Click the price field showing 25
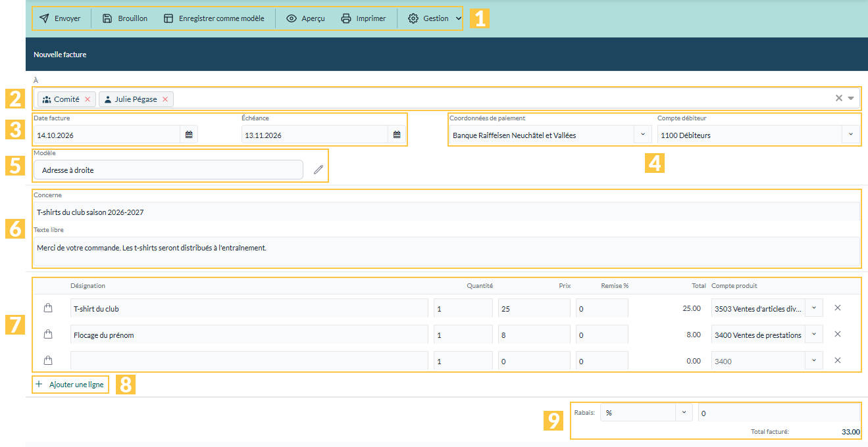 pos(534,308)
